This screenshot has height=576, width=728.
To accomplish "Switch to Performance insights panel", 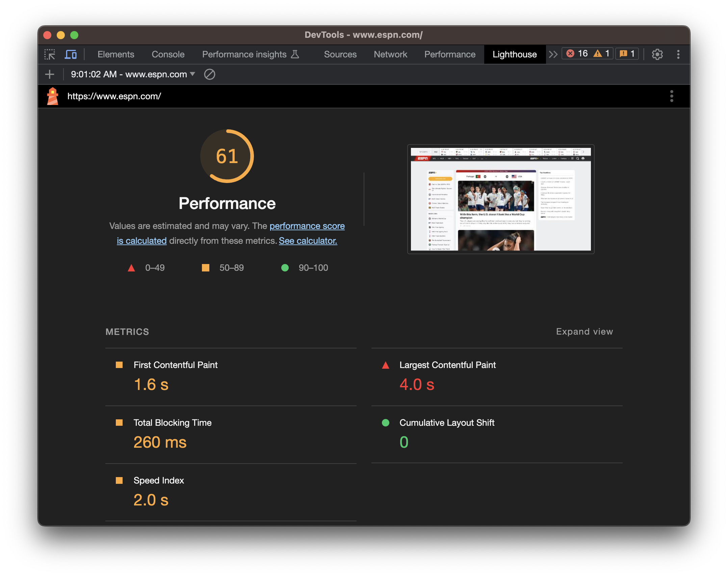I will [244, 54].
